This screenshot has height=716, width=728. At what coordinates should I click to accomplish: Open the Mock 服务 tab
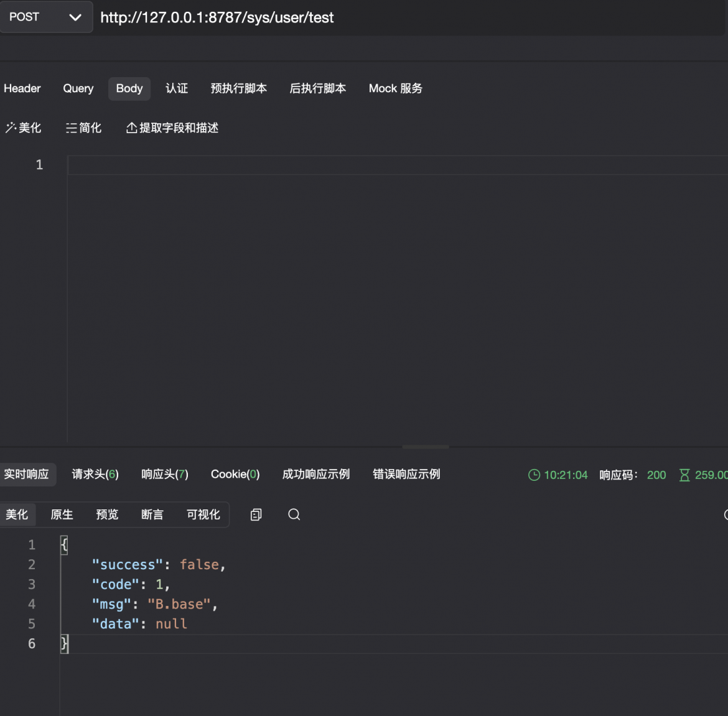point(396,88)
